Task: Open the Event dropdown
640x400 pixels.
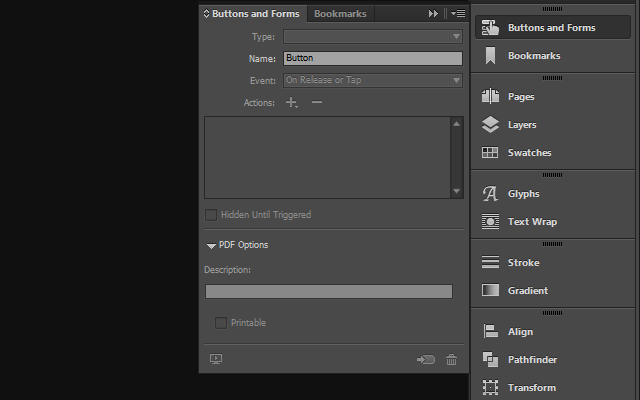Action: tap(373, 80)
